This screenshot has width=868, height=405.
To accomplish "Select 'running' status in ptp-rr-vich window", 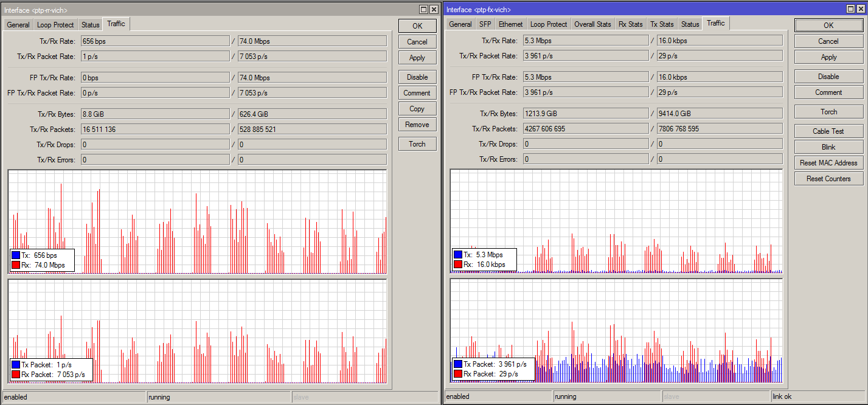I will pos(218,397).
